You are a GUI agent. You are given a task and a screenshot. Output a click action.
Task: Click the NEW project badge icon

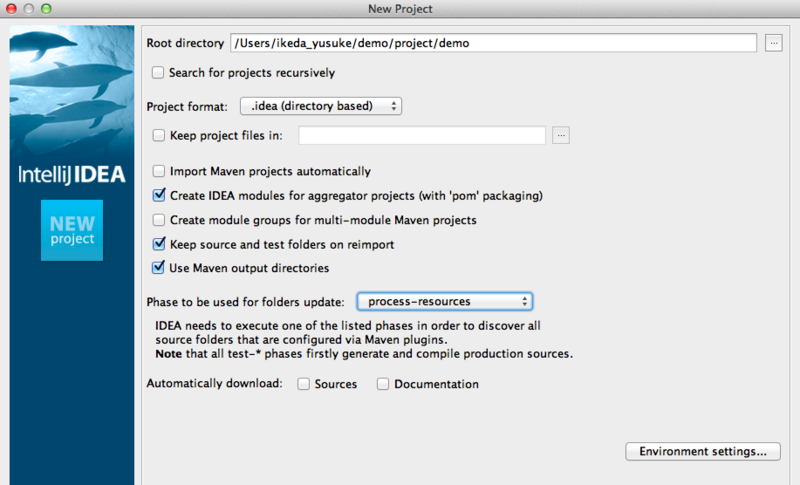pos(72,231)
